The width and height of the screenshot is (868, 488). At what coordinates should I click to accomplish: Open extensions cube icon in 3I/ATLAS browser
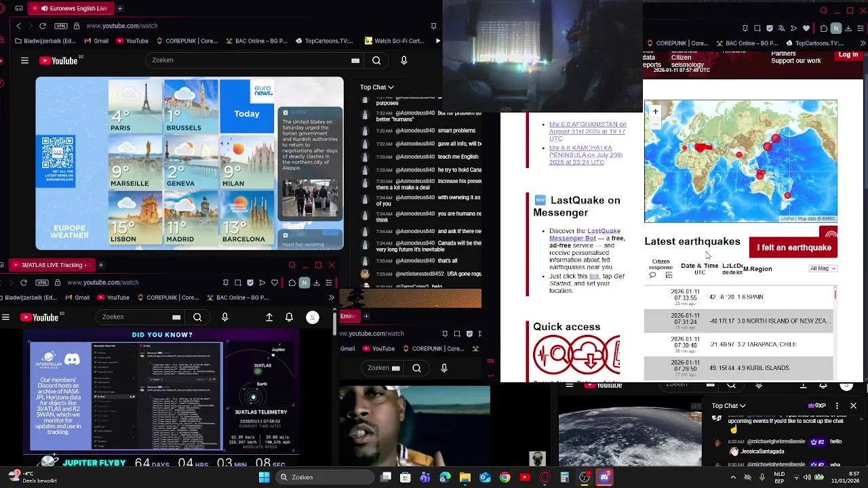point(292,282)
